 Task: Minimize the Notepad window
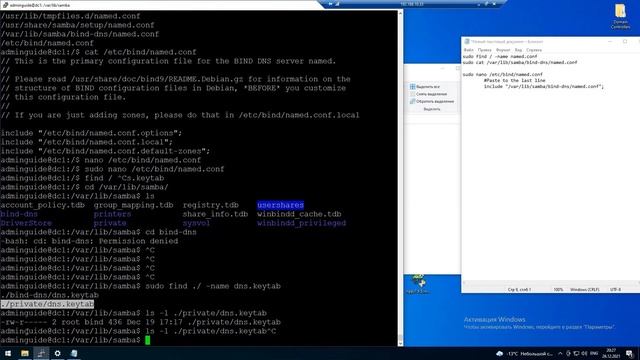point(610,42)
